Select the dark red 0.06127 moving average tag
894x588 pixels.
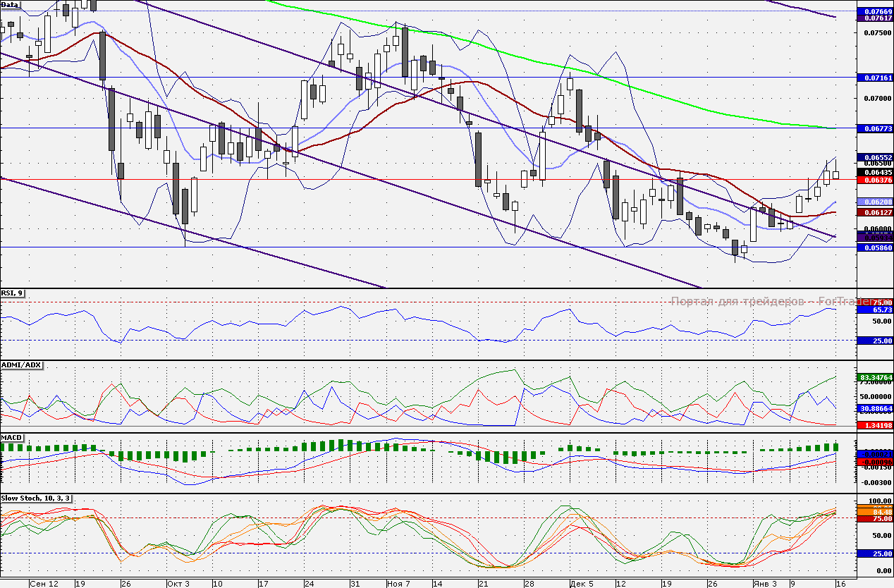(874, 212)
